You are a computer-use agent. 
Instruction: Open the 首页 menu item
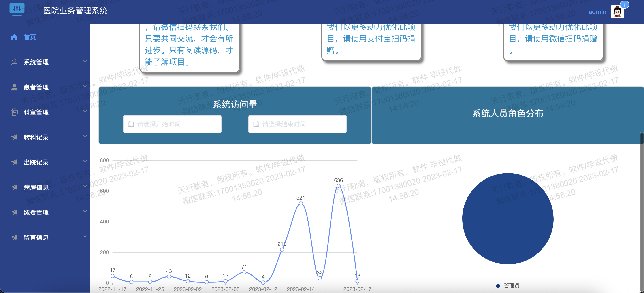[30, 37]
